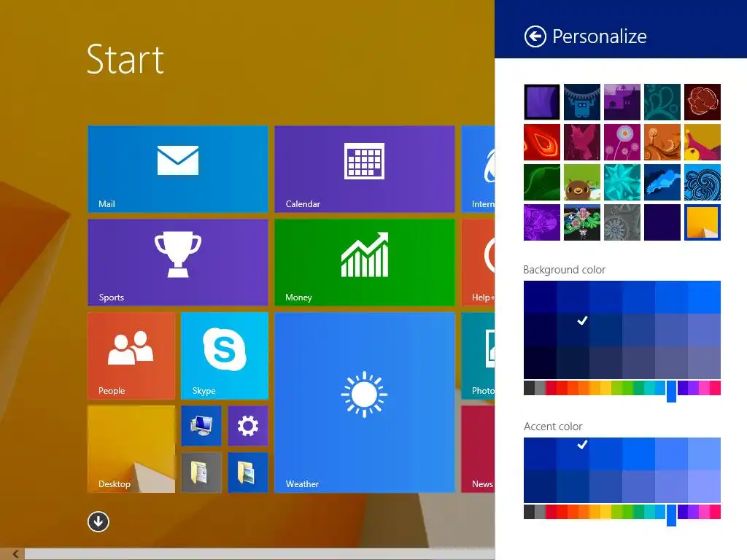
Task: Open the Photos tile
Action: 478,355
